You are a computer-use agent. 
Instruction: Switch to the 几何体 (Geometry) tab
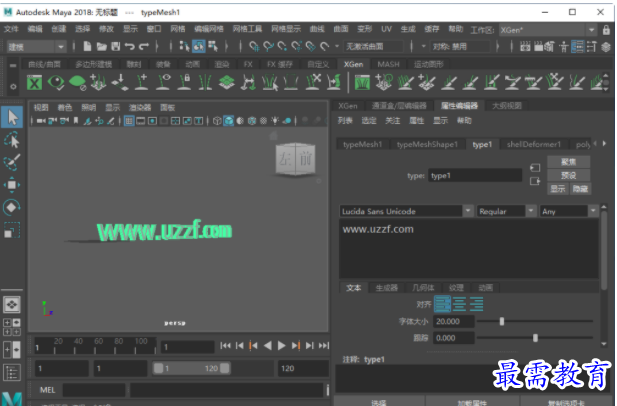click(x=423, y=288)
